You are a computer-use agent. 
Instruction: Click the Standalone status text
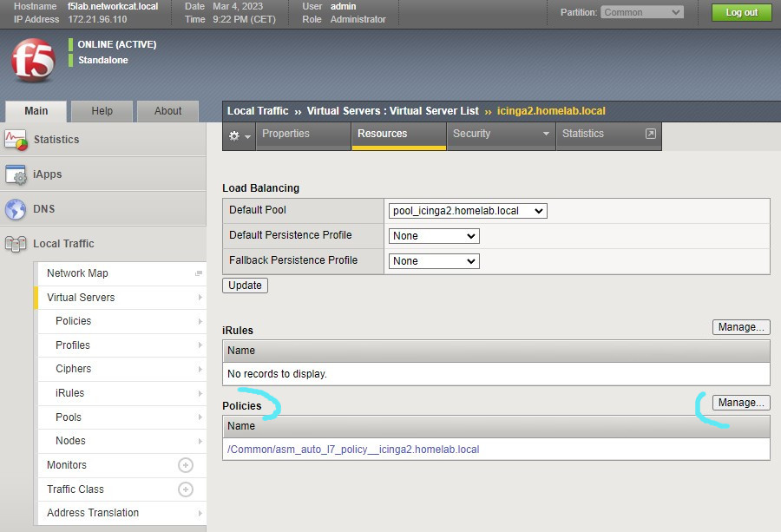click(x=103, y=60)
